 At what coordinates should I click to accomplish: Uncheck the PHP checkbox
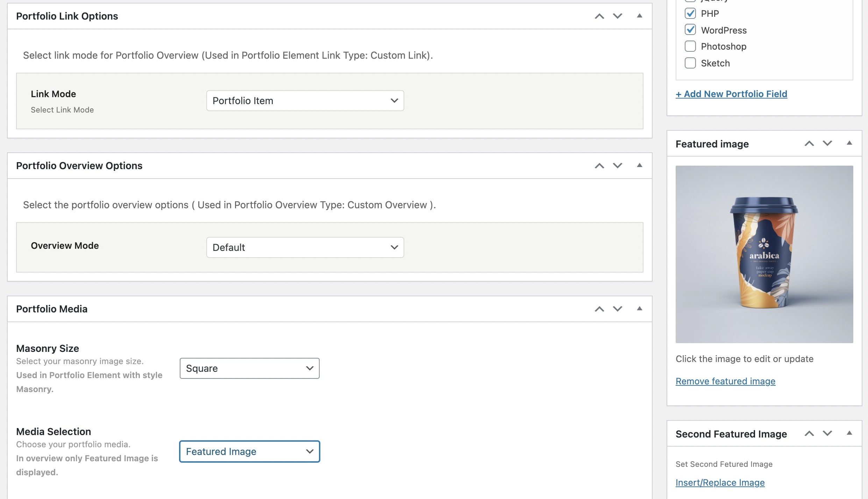690,14
